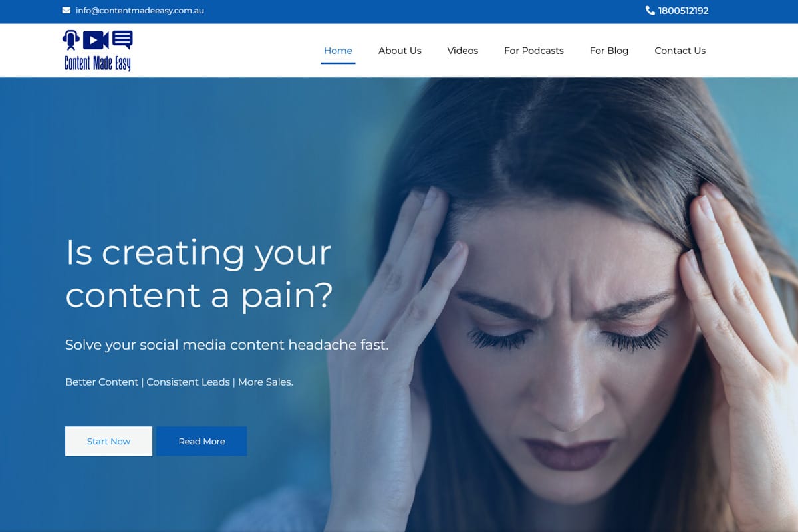Click the speech bubble logo icon

122,40
